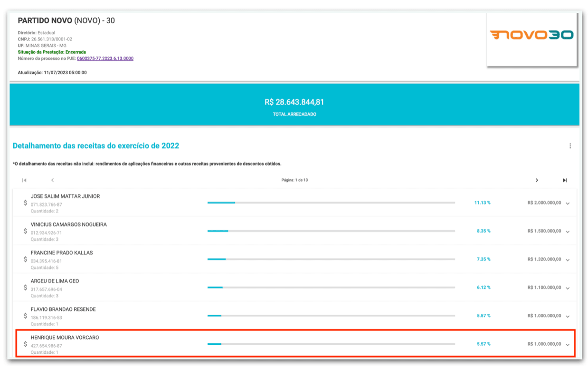The height and width of the screenshot is (369, 588).
Task: Click CPF 034.395.416-81
Action: pos(47,261)
